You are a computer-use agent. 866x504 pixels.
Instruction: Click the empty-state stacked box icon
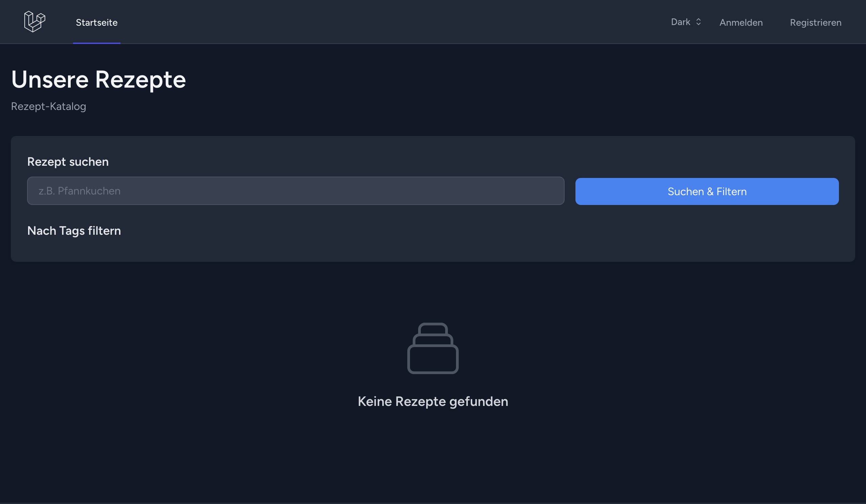[433, 348]
